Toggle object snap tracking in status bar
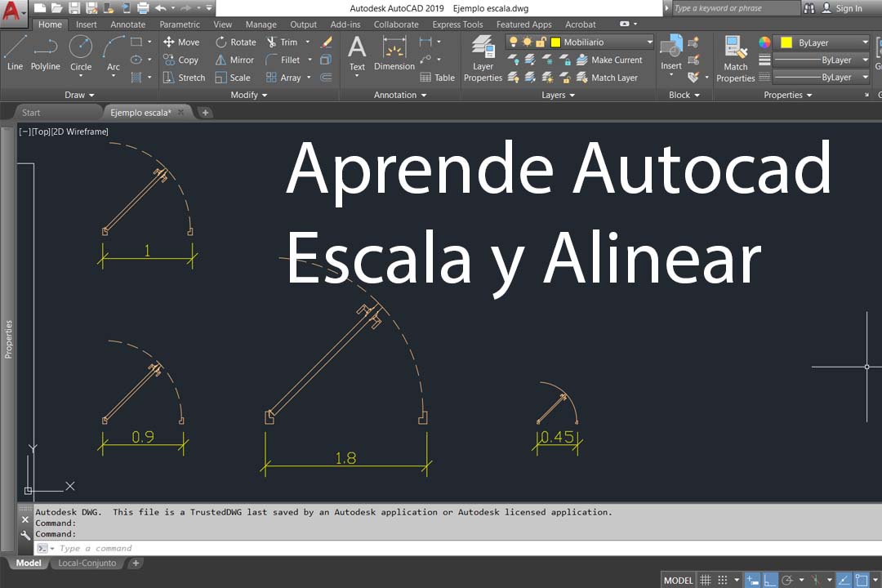This screenshot has width=882, height=588. [x=844, y=580]
